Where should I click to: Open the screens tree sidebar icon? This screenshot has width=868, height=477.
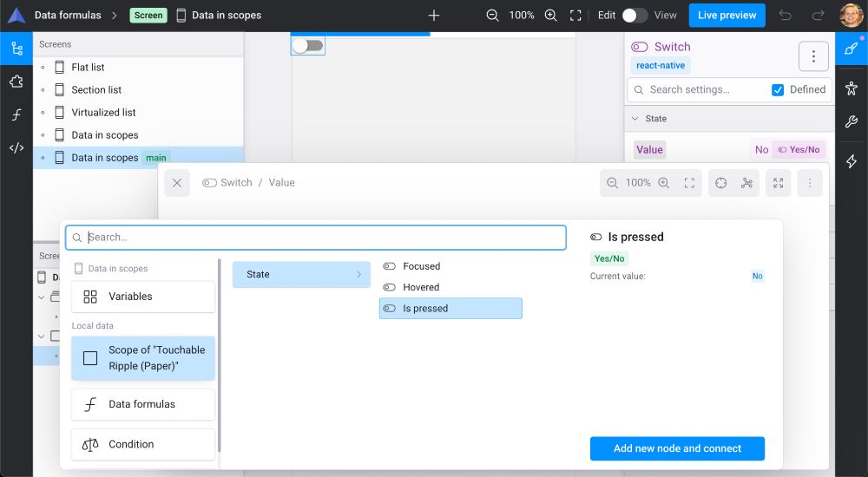tap(16, 49)
